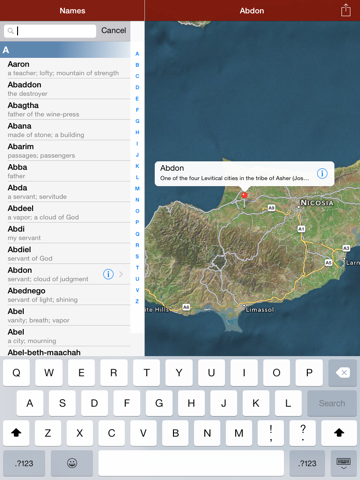Tap the exclamation/comma key
The image size is (360, 480).
tap(271, 433)
